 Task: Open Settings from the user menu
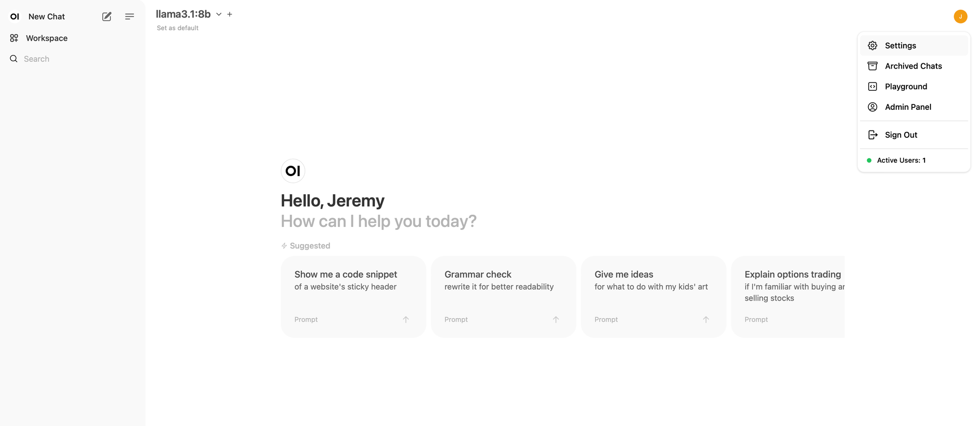click(x=900, y=46)
